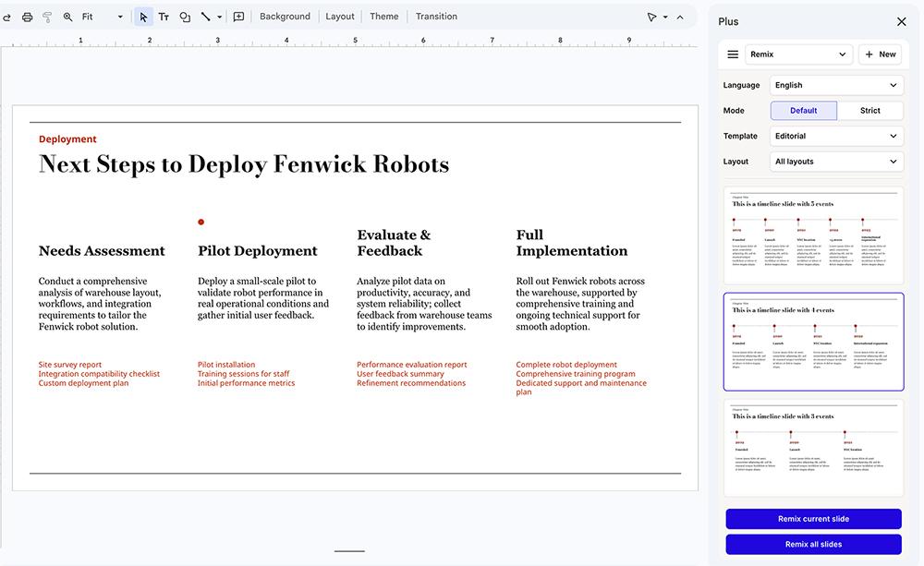The height and width of the screenshot is (566, 924).
Task: Select the cursor selection tool
Action: tap(143, 17)
